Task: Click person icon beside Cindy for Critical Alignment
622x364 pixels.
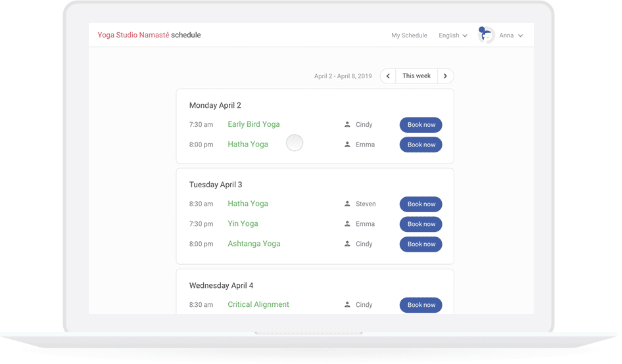Action: pos(347,305)
